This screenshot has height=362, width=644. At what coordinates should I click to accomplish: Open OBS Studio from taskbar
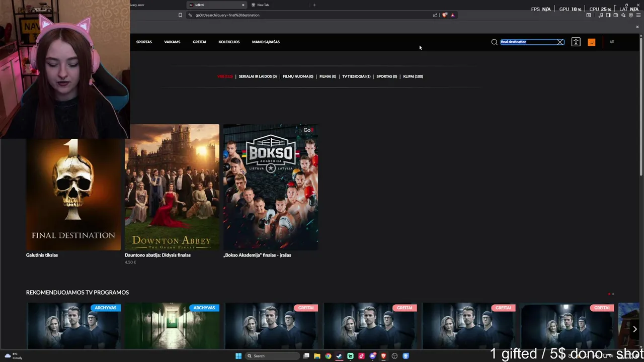pyautogui.click(x=394, y=356)
